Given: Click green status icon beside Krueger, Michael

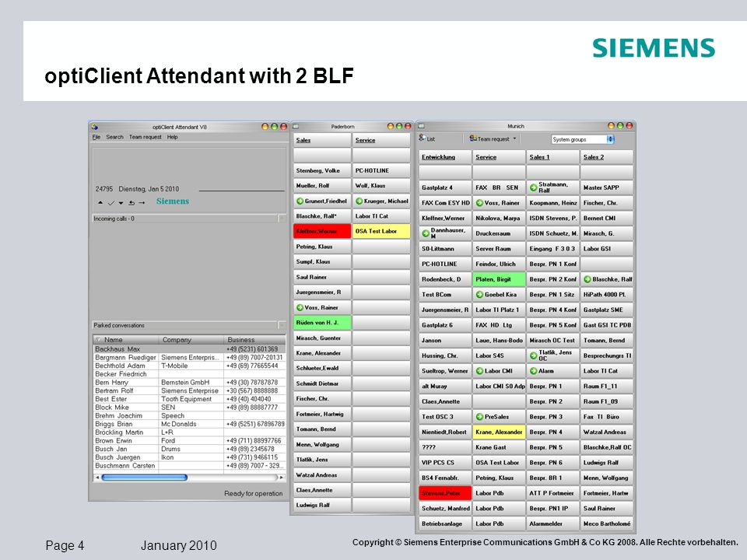Looking at the screenshot, I should coord(359,201).
